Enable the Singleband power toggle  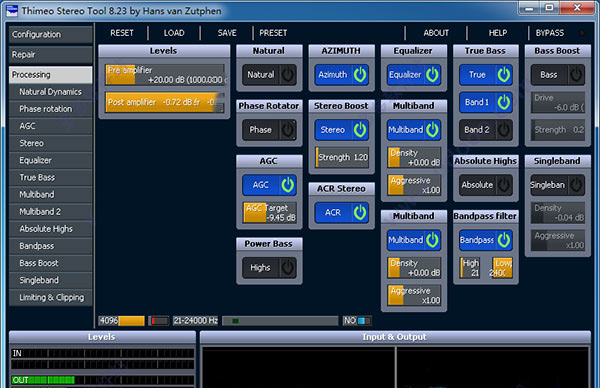pos(558,185)
